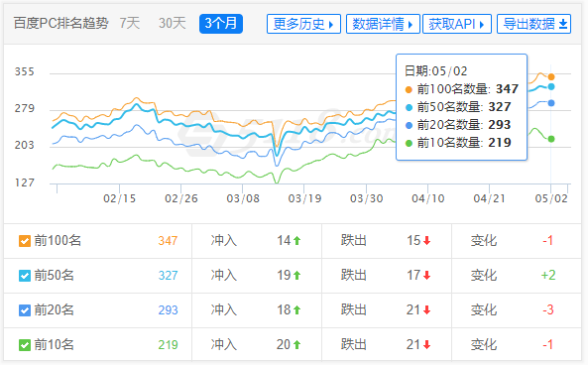Click 导出数据 download button
The width and height of the screenshot is (588, 365).
(x=534, y=24)
